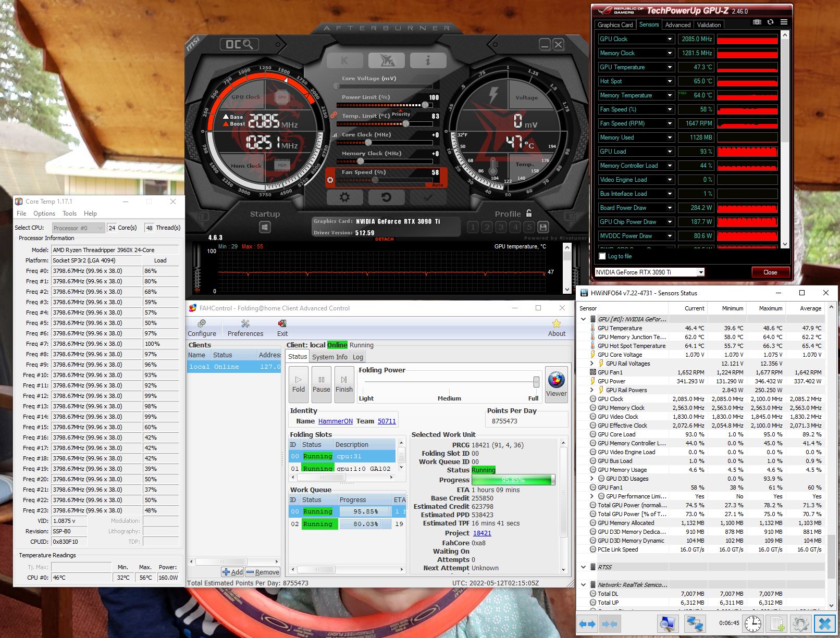Click HWiNFO collapse columns arrows icon
The height and width of the screenshot is (638, 840).
(x=609, y=623)
